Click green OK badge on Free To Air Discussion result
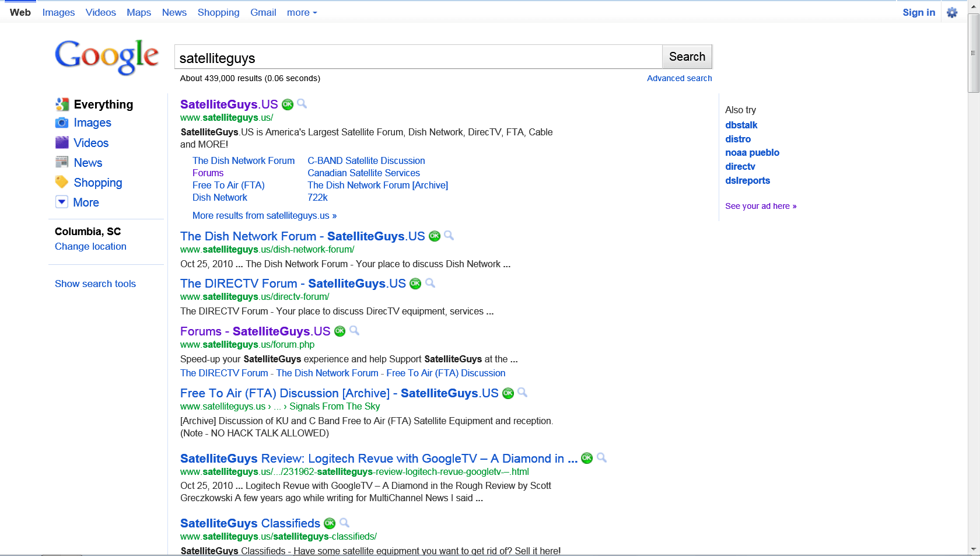The height and width of the screenshot is (556, 980). click(x=508, y=393)
